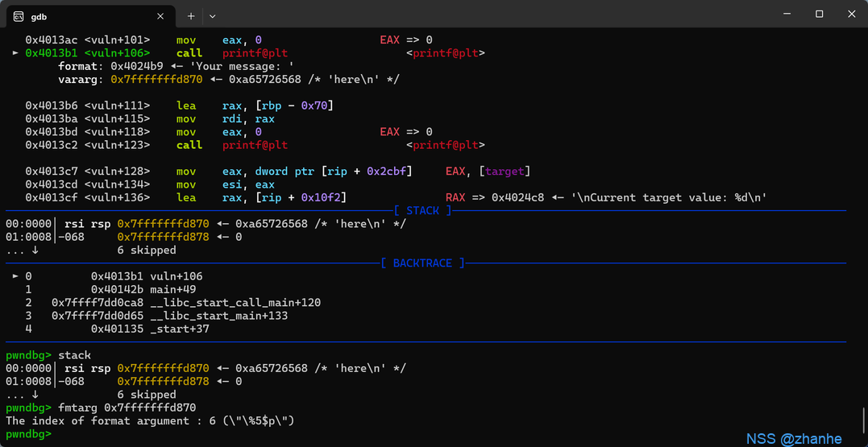The image size is (868, 447).
Task: Click the NSS @zhanhe watermark
Action: [x=793, y=439]
